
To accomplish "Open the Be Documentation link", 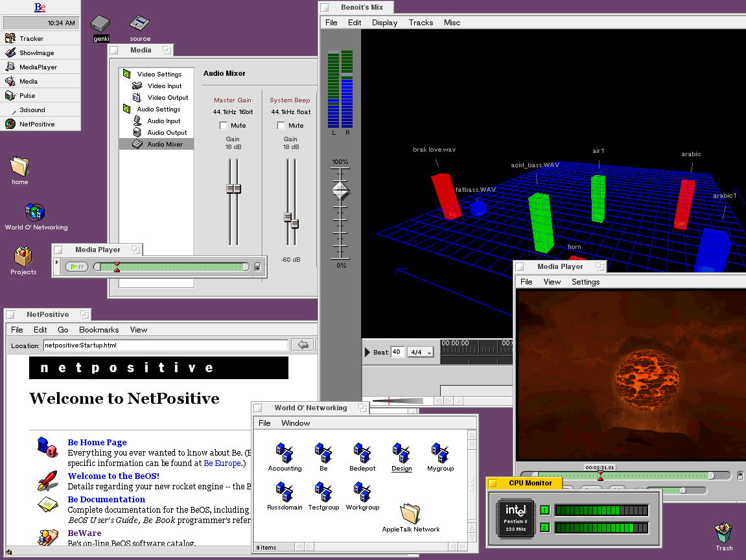I will [106, 500].
